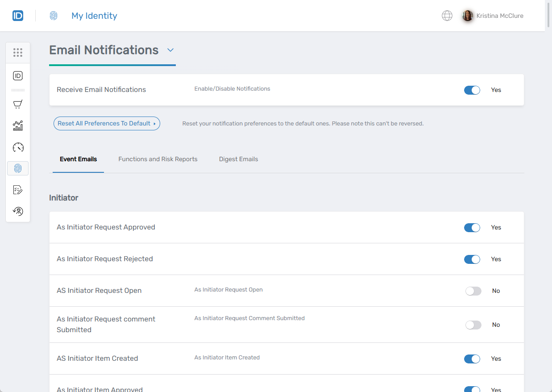Click Reset All Preferences To Default button
Image resolution: width=552 pixels, height=392 pixels.
pos(107,124)
